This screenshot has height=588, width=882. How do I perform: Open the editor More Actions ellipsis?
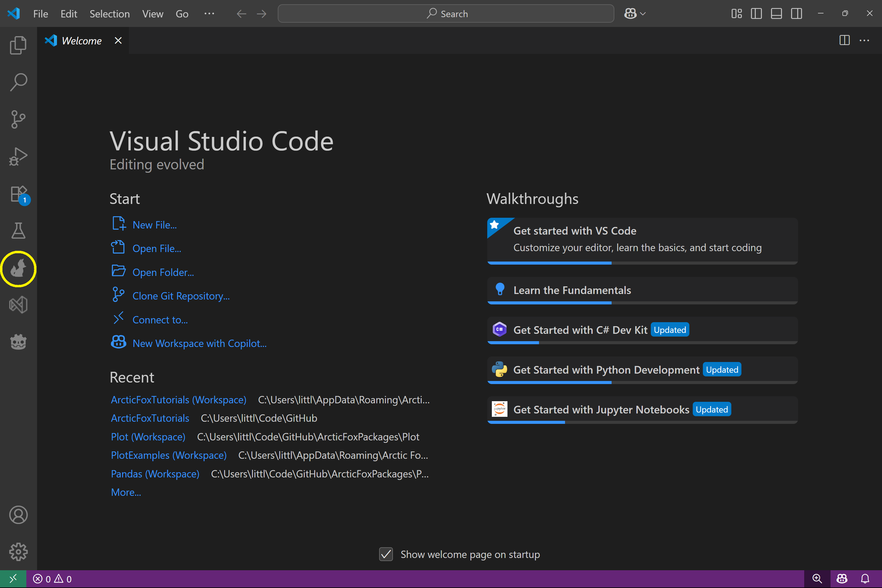(x=864, y=40)
